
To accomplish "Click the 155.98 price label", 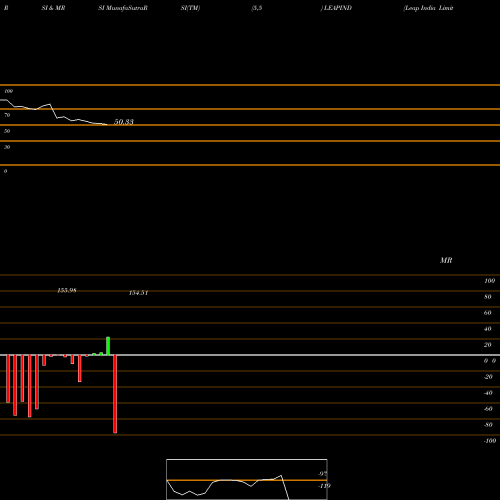I will (67, 290).
